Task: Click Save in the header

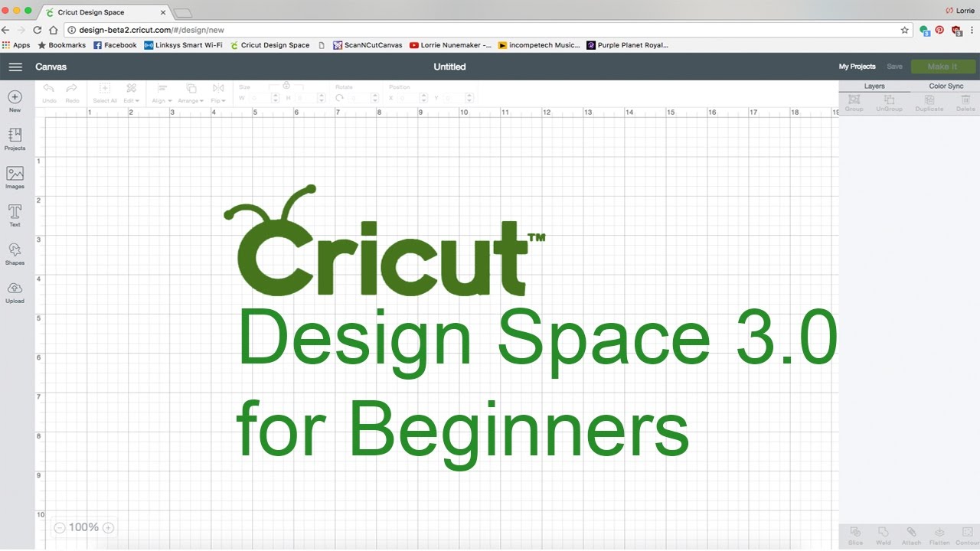Action: click(894, 67)
